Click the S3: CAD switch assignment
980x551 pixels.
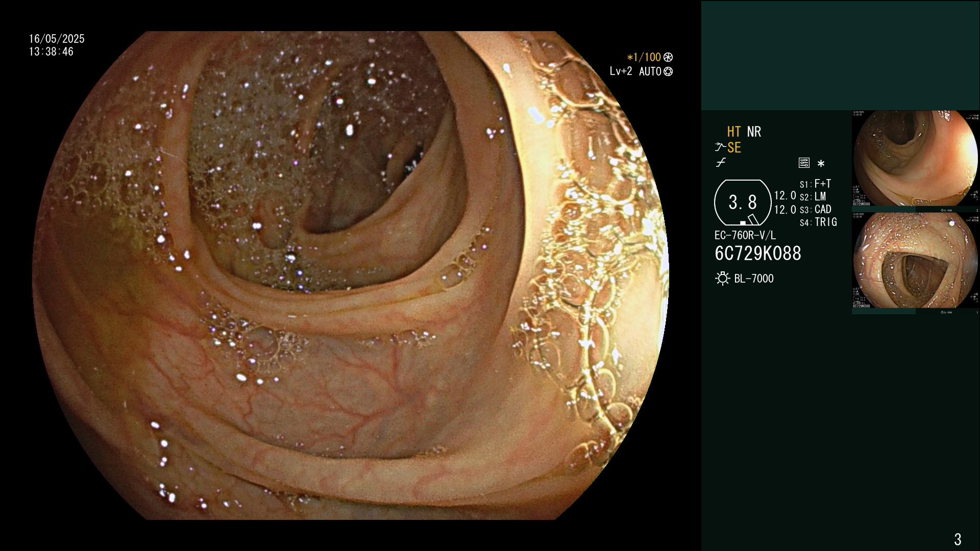tap(816, 209)
